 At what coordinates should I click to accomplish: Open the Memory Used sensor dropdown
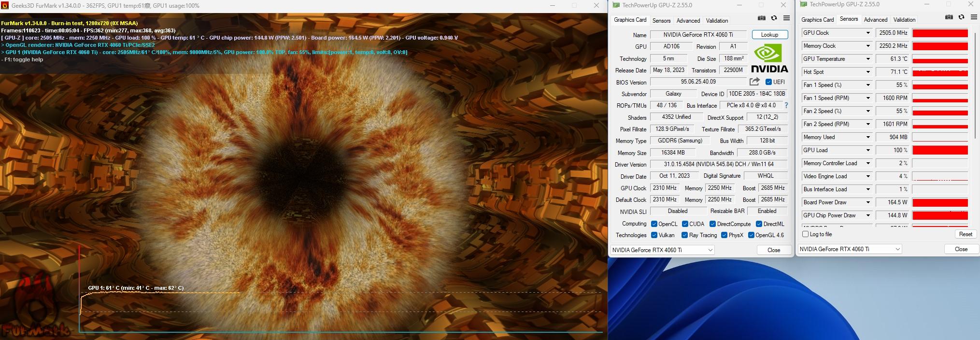click(x=868, y=137)
